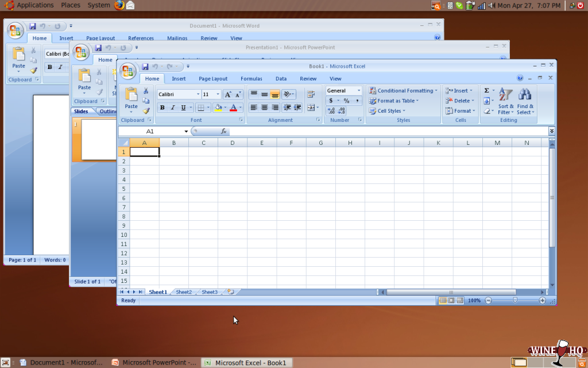
Task: Toggle Italic in the Word window
Action: 60,67
